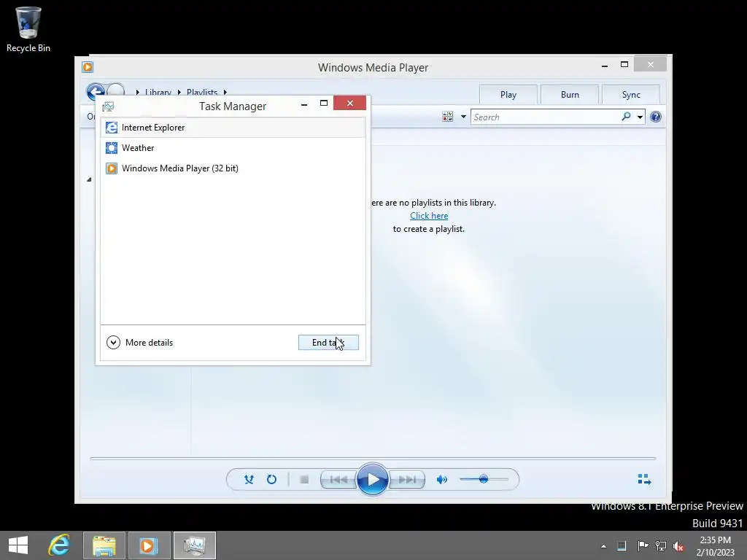Expand the view options dropdown arrow
Viewport: 747px width, 560px height.
point(463,117)
